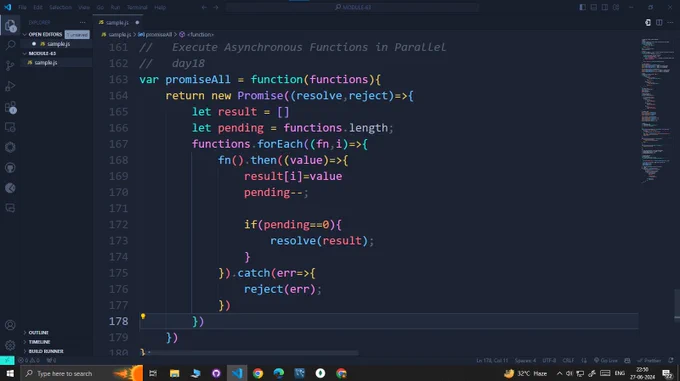Click the open changes icon in editor toolbar
Viewport: 680px width, 381px height.
pyautogui.click(x=647, y=23)
